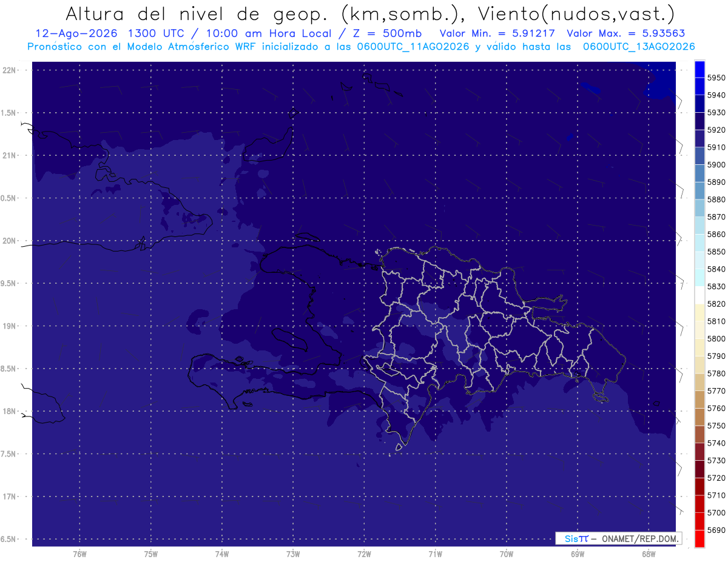Screen dimensions: 728x562
Task: Click the '73W' longitude label
Action: tap(293, 554)
